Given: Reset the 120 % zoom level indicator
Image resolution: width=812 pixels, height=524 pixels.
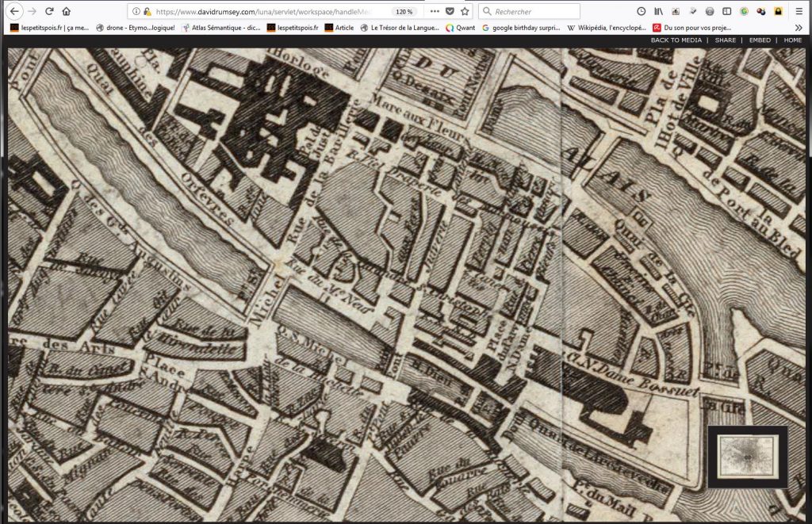Looking at the screenshot, I should tap(404, 12).
